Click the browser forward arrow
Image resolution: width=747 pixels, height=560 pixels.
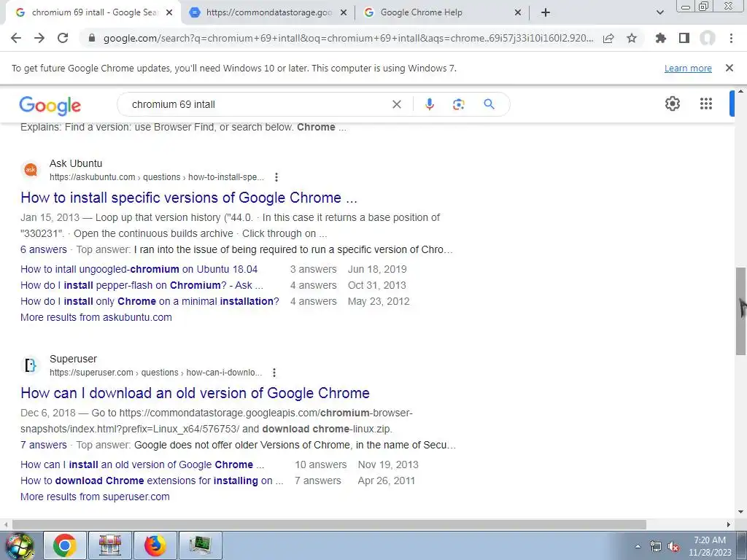click(x=39, y=38)
